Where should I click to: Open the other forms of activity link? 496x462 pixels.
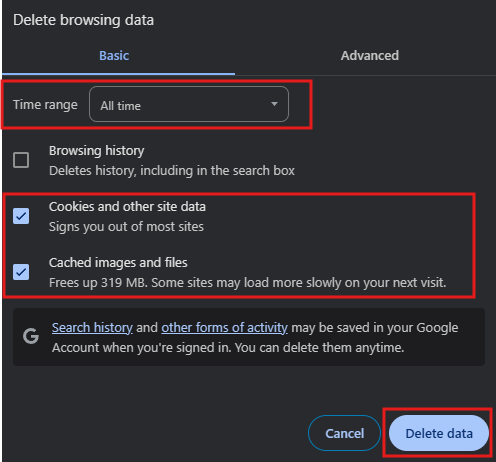(x=224, y=328)
